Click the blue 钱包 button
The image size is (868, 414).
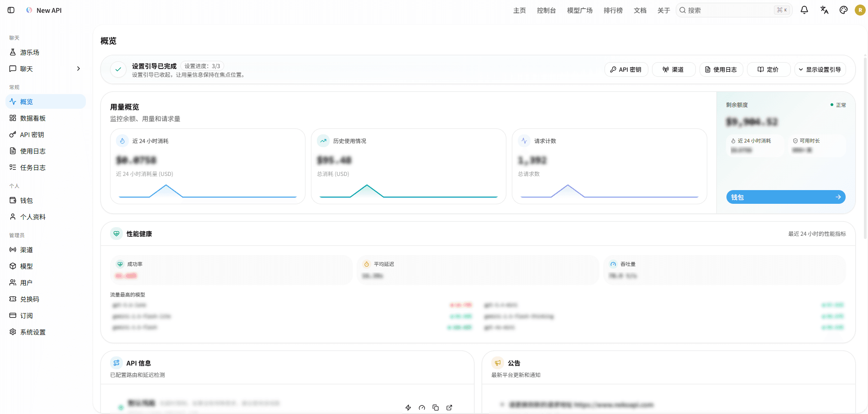(x=786, y=197)
